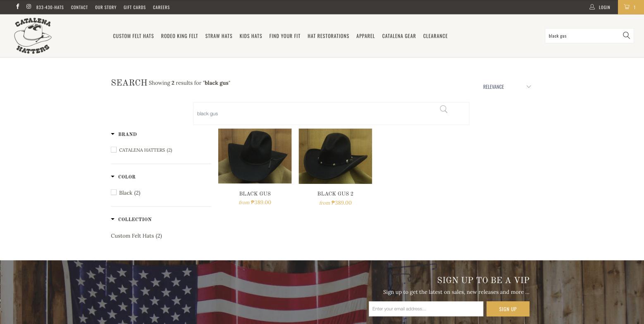This screenshot has width=644, height=324.
Task: Open the Our Story link
Action: pos(106,7)
